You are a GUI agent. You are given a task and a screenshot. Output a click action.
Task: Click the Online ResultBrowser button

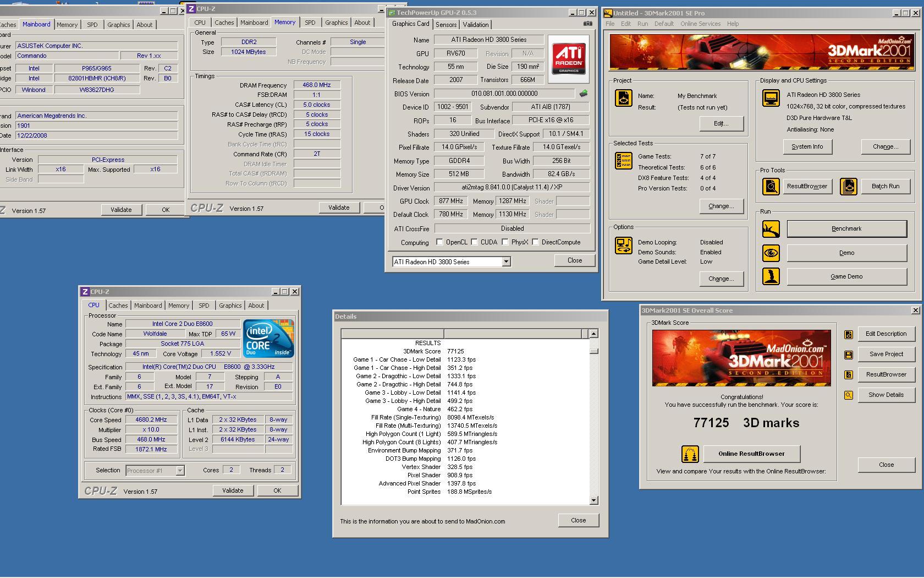click(x=751, y=454)
